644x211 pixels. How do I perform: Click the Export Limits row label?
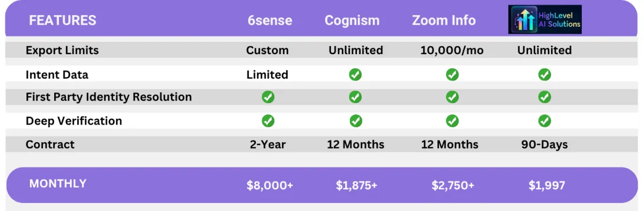pyautogui.click(x=62, y=50)
